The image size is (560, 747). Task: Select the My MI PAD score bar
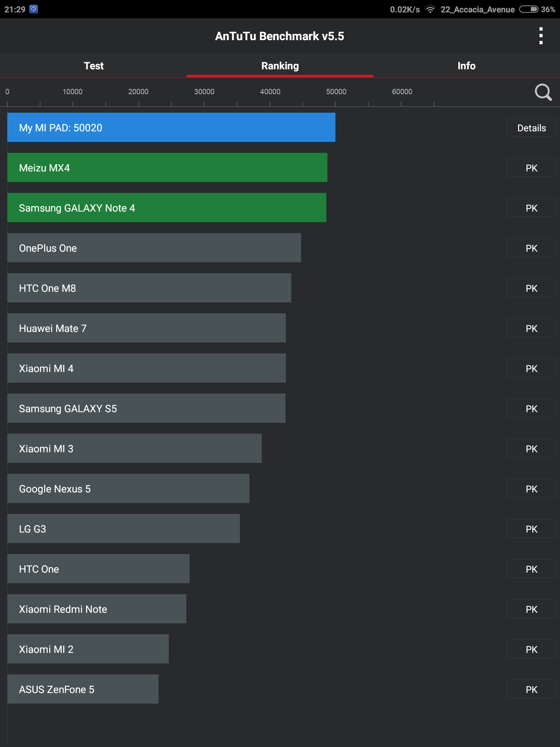click(171, 127)
